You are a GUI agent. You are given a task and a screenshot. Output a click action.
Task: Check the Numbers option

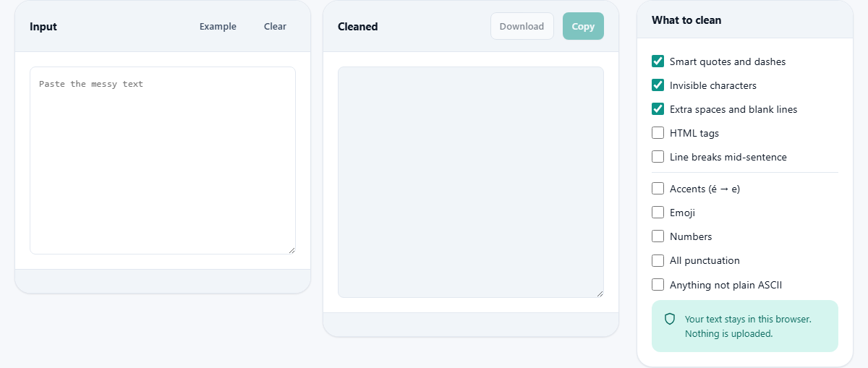(x=658, y=236)
